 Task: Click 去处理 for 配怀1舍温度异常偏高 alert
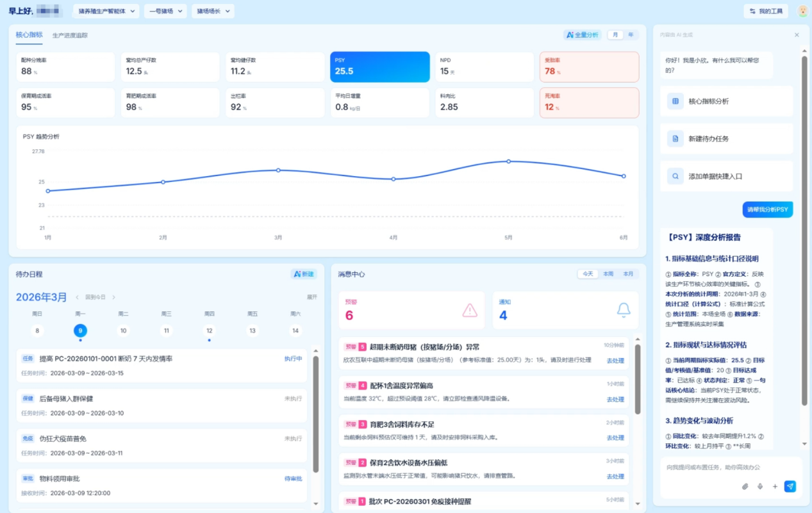click(615, 400)
